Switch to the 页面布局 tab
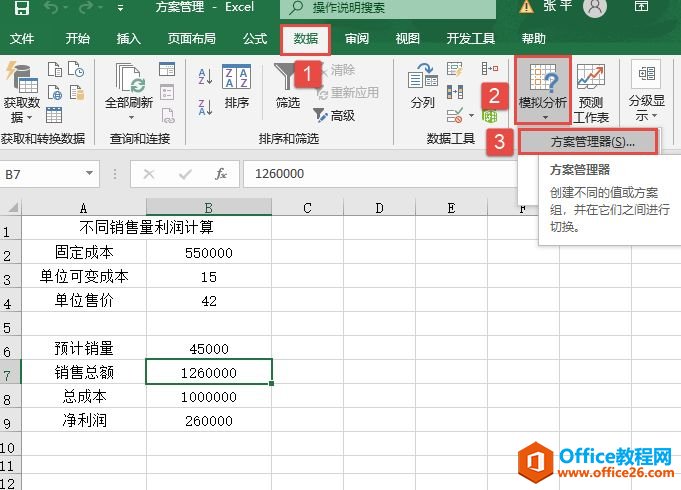681x490 pixels. point(192,39)
